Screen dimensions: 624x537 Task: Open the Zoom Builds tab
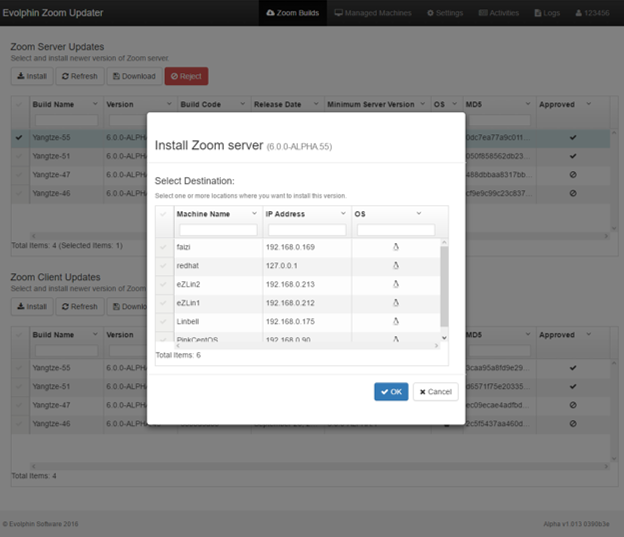[x=293, y=13]
